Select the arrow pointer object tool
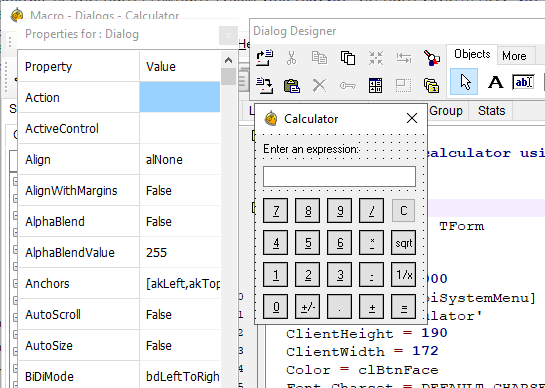The image size is (545, 388). click(x=464, y=82)
